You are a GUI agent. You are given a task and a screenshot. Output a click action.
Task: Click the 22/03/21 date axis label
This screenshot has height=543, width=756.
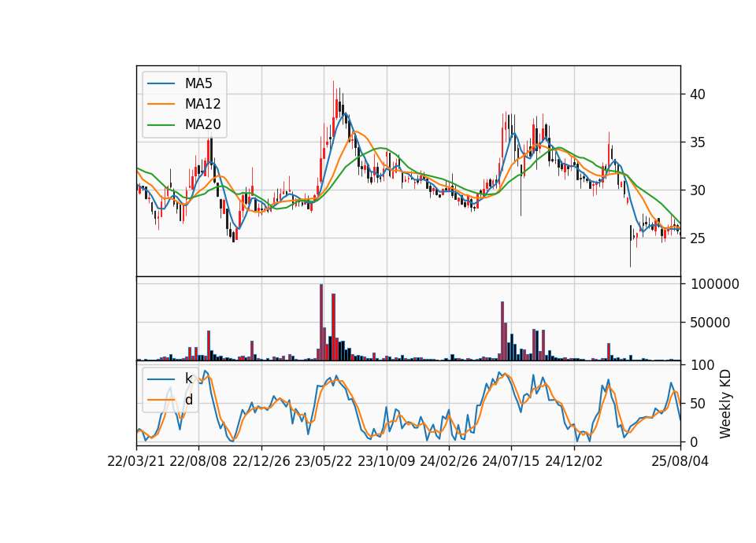click(x=136, y=461)
